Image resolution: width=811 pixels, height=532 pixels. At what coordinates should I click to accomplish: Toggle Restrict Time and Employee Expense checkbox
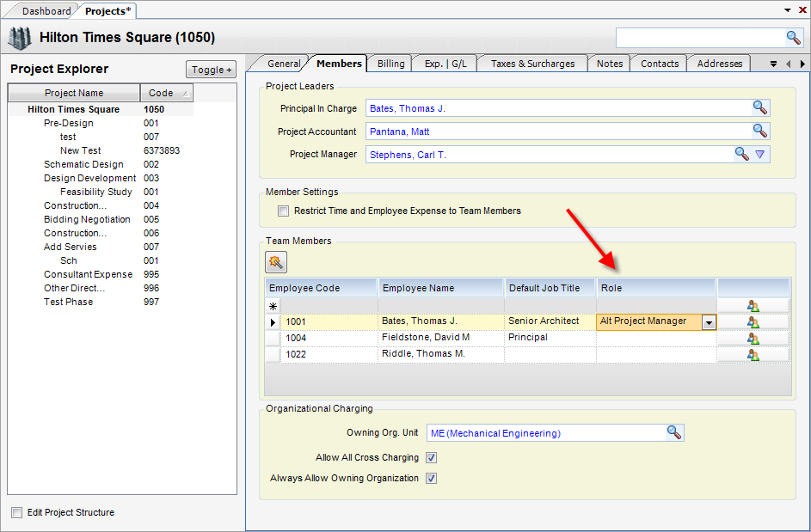pos(284,211)
